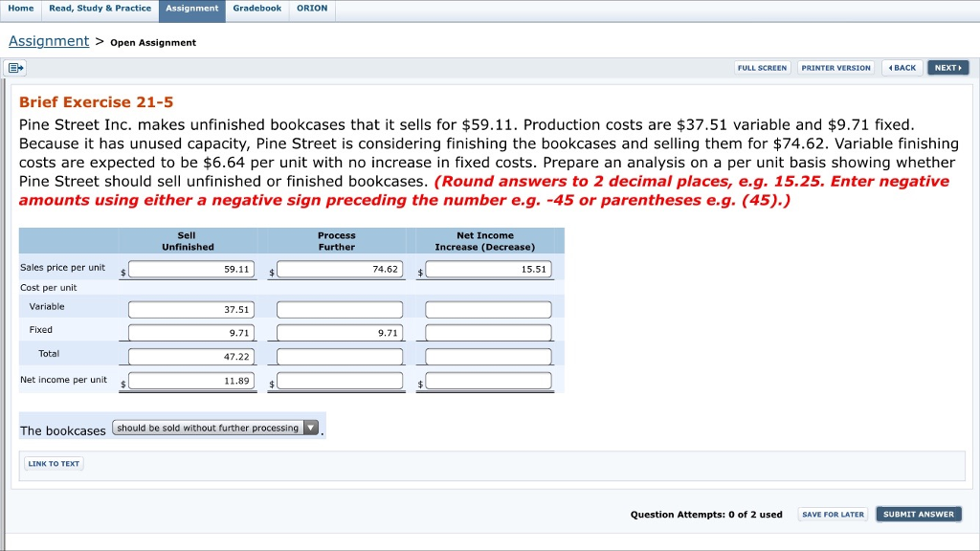Viewport: 980px width, 551px height.
Task: Submit the answer
Action: coord(918,515)
